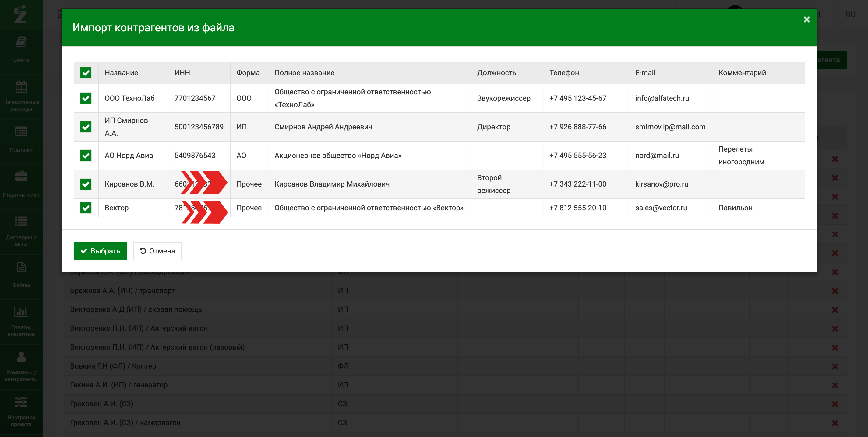This screenshot has height=437, width=868.
Task: Uncheck the АО Норд Авиа row checkbox
Action: pos(86,156)
